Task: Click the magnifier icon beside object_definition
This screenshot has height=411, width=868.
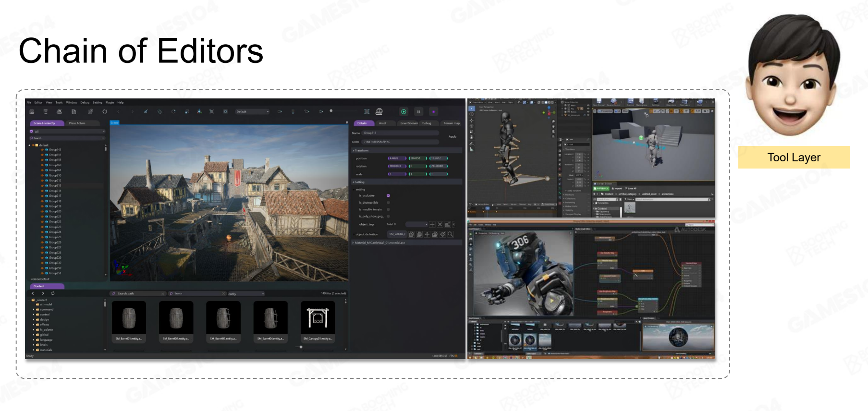Action: point(450,234)
